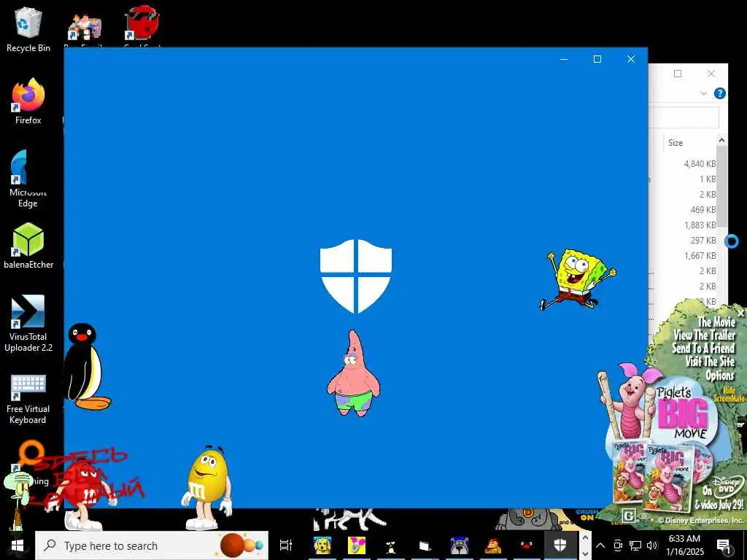Image resolution: width=747 pixels, height=560 pixels.
Task: Select the Windows Security shield taskbar icon
Action: (560, 545)
